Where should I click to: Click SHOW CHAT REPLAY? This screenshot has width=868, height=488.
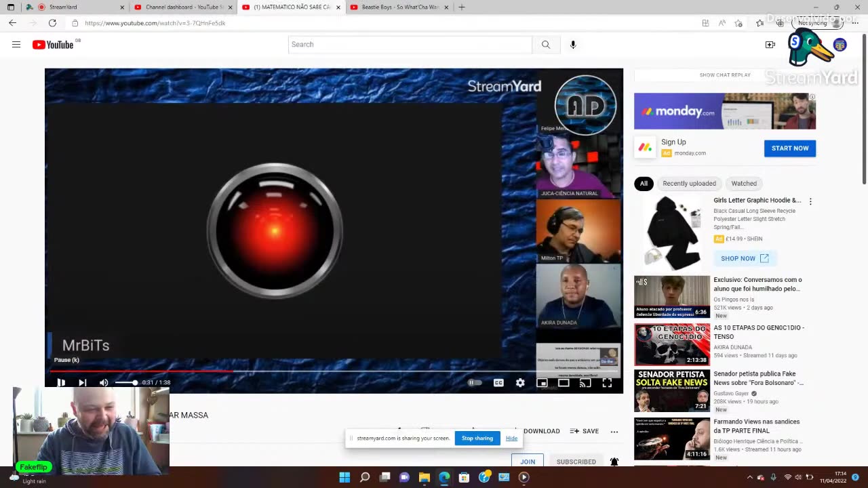(725, 75)
